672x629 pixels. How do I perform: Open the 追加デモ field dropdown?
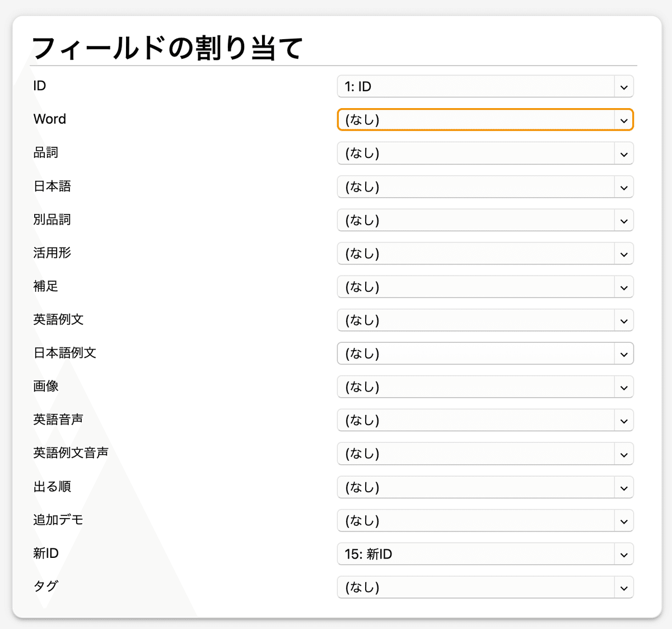485,520
